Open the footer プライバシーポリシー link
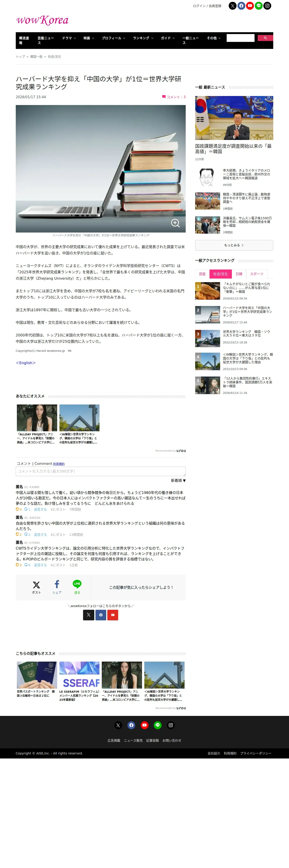The width and height of the screenshot is (289, 868). [256, 753]
